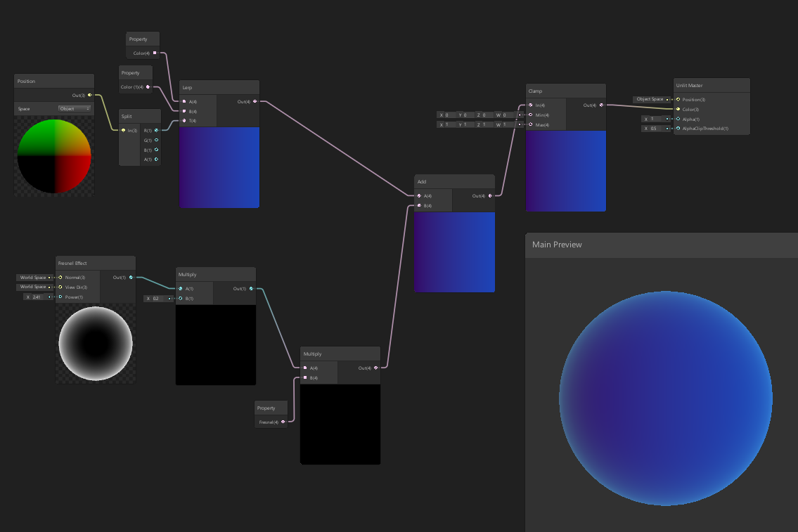
Task: Click the Fresnel Power X value field
Action: tap(37, 297)
